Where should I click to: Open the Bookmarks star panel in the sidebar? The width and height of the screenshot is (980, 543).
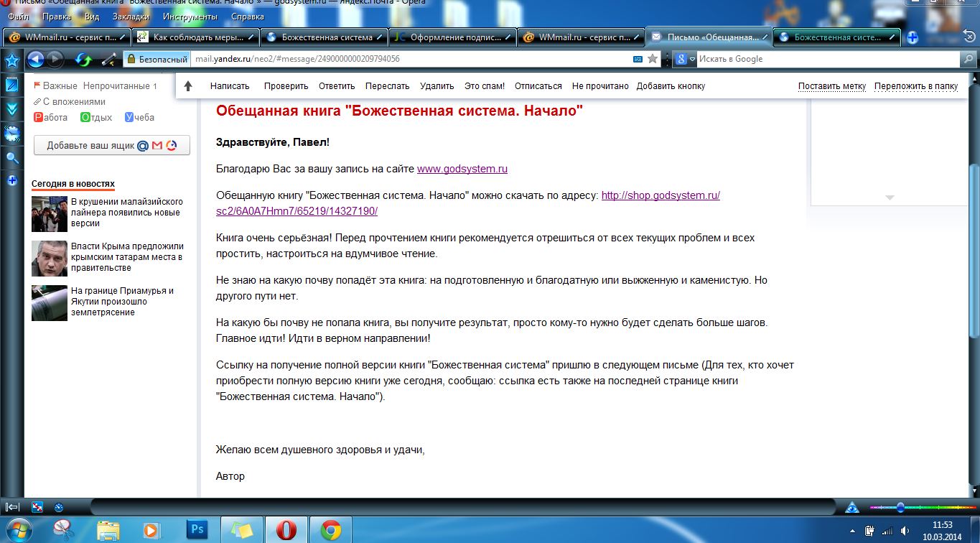[11, 60]
